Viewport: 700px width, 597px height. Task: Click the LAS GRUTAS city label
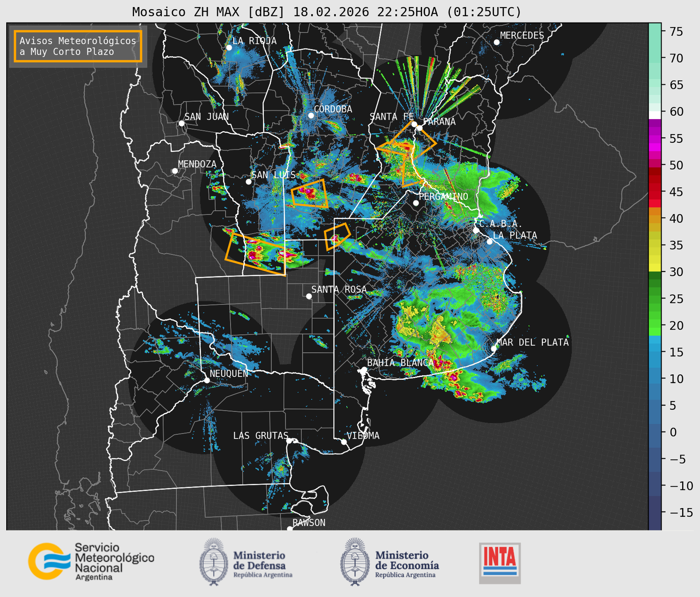261,436
